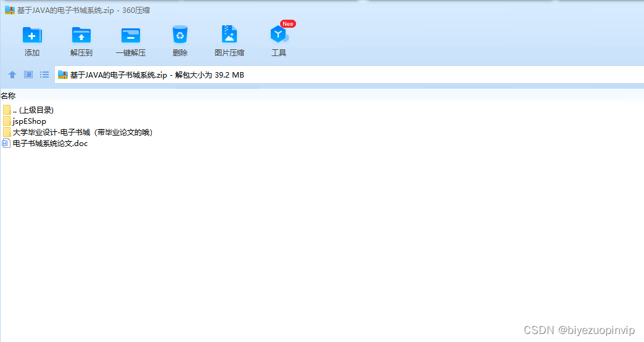Open the 工具 tools hexagon icon
The height and width of the screenshot is (342, 644).
coord(279,35)
